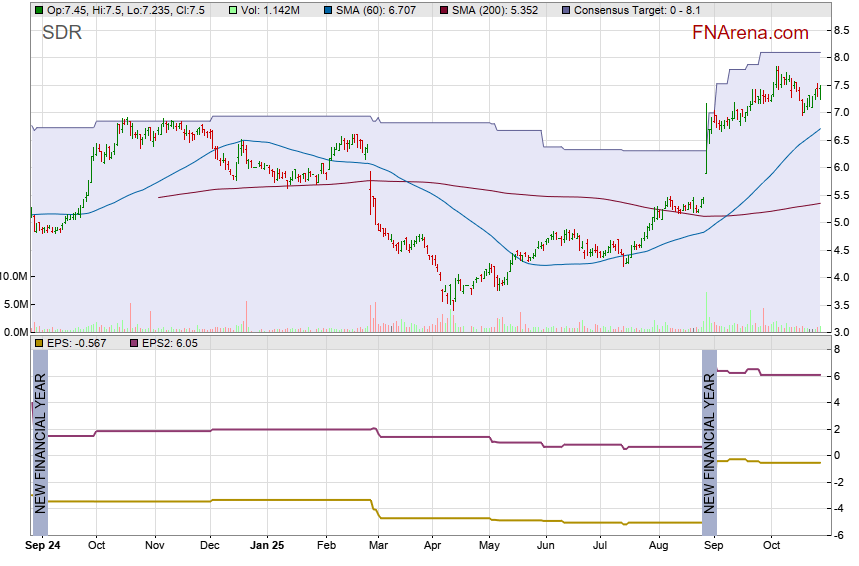Click the left New Financial Year marker

pyautogui.click(x=40, y=442)
